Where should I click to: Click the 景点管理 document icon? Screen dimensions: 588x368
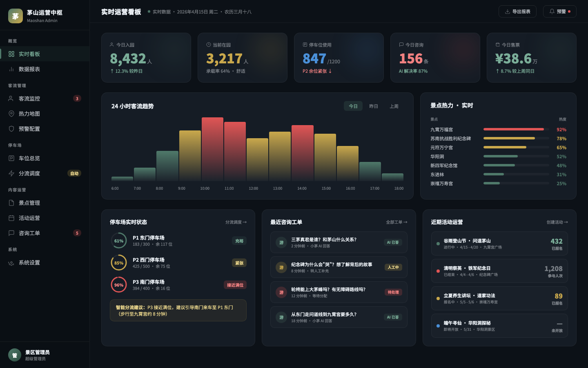(x=11, y=203)
